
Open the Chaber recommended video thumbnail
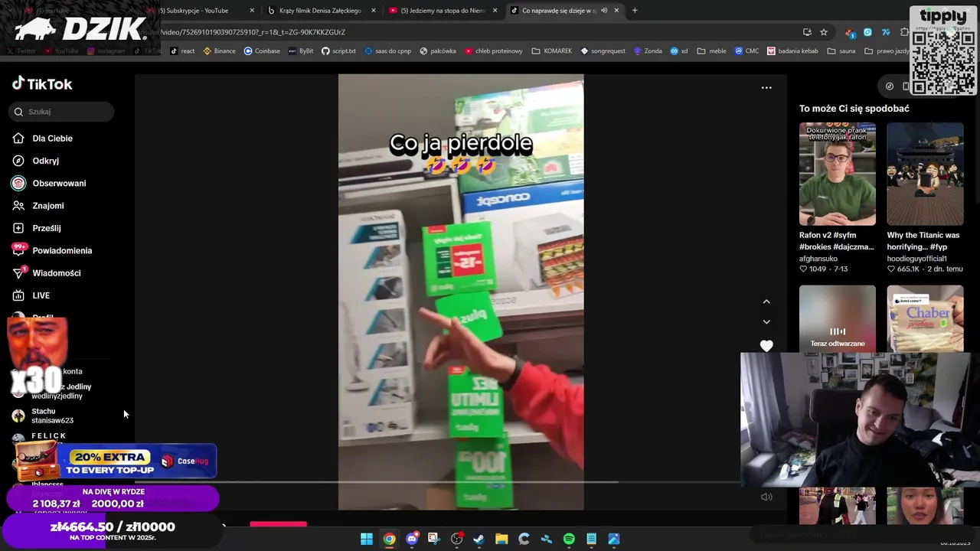tap(925, 319)
